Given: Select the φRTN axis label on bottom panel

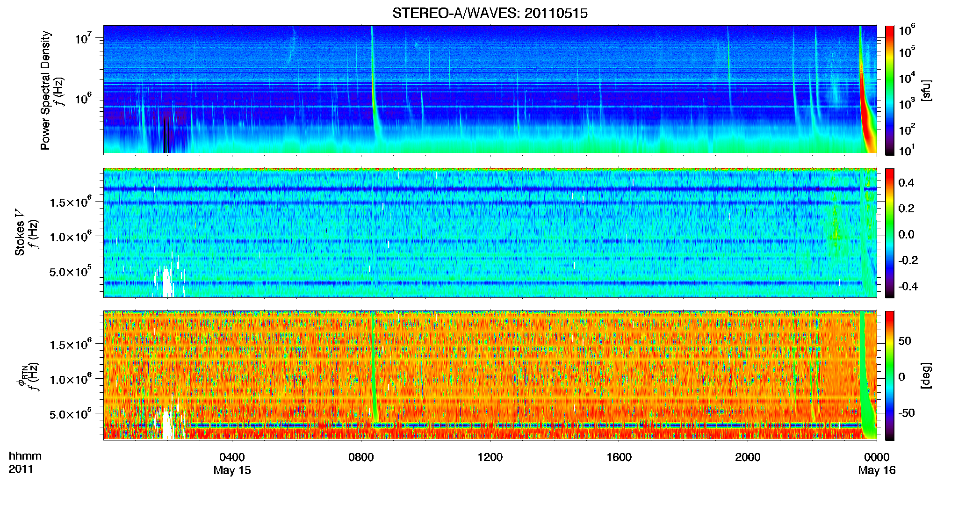Looking at the screenshot, I should pyautogui.click(x=22, y=376).
